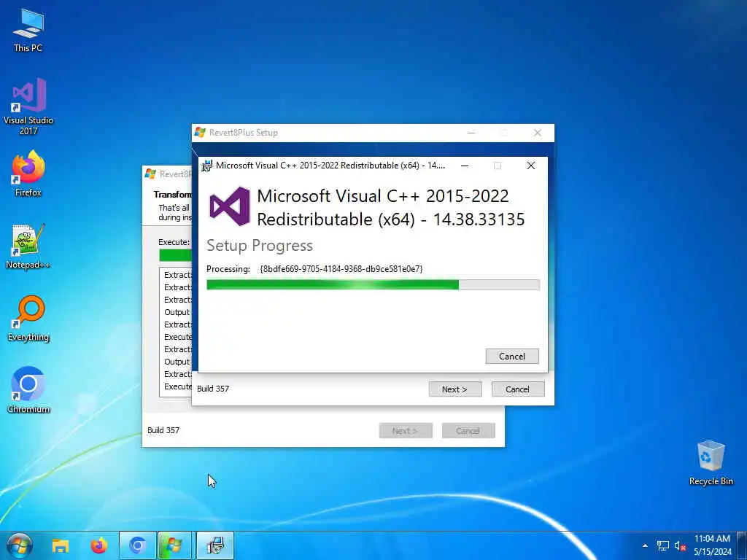Viewport: 747px width, 560px height.
Task: Select the Firefox desktop shortcut
Action: pyautogui.click(x=28, y=174)
